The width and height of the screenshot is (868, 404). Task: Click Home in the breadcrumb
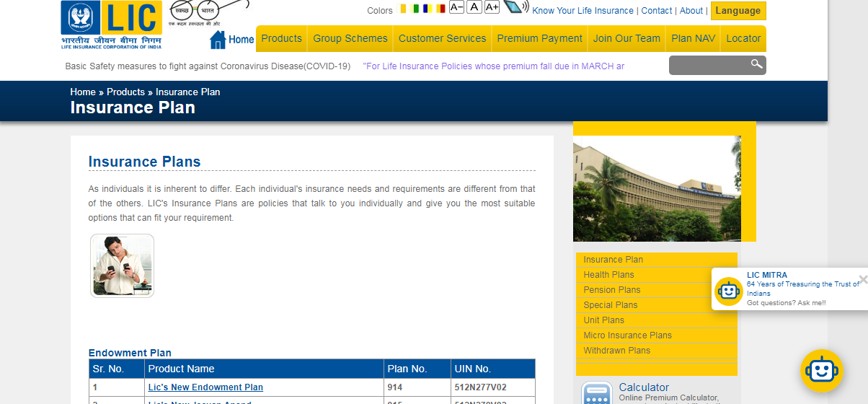pos(83,92)
